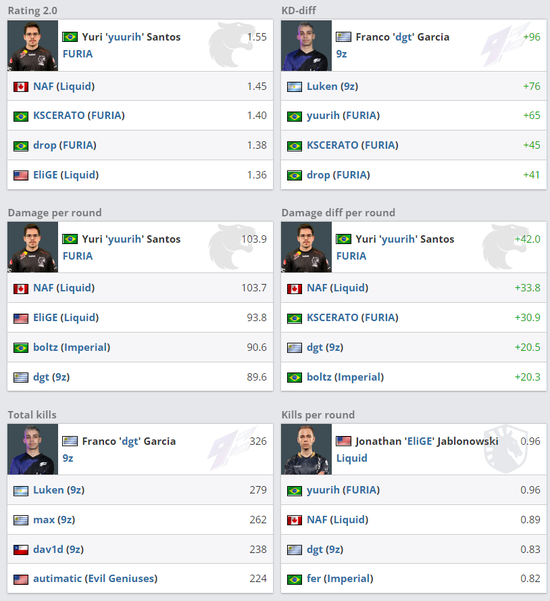Click the Canadian flag beside NAF in Rating 2.0
Image resolution: width=550 pixels, height=601 pixels.
[21, 87]
